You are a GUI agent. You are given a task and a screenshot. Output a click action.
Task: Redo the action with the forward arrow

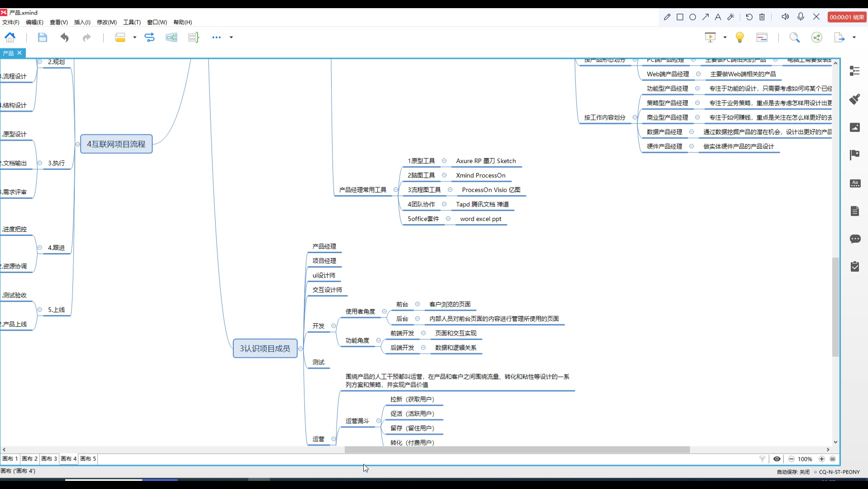coord(87,38)
